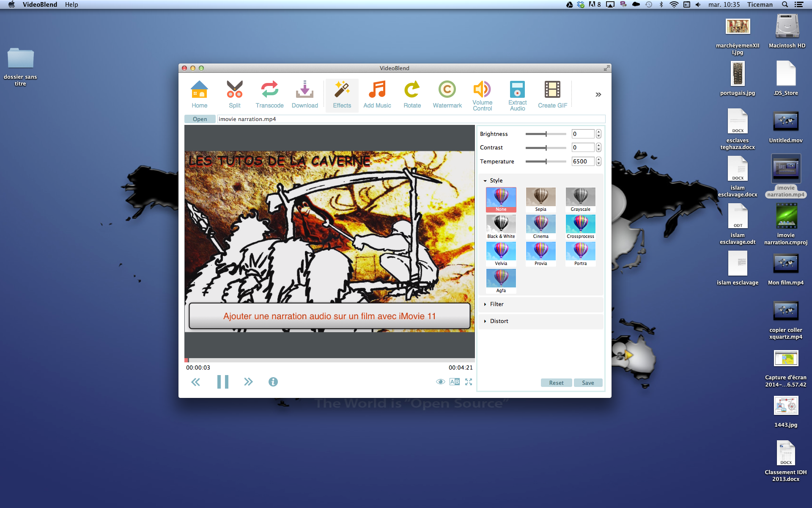Apply the Grayscale style
Viewport: 812px width, 508px height.
coord(580,200)
